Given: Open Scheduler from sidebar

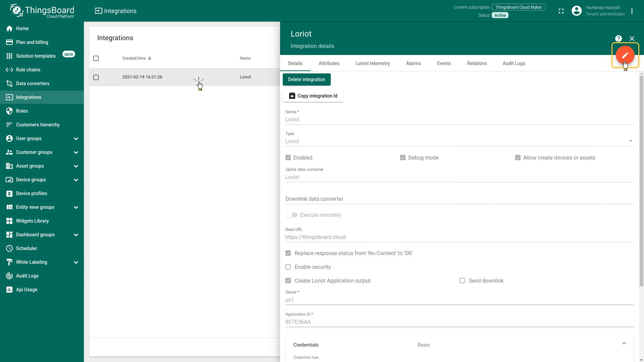Looking at the screenshot, I should 26,248.
